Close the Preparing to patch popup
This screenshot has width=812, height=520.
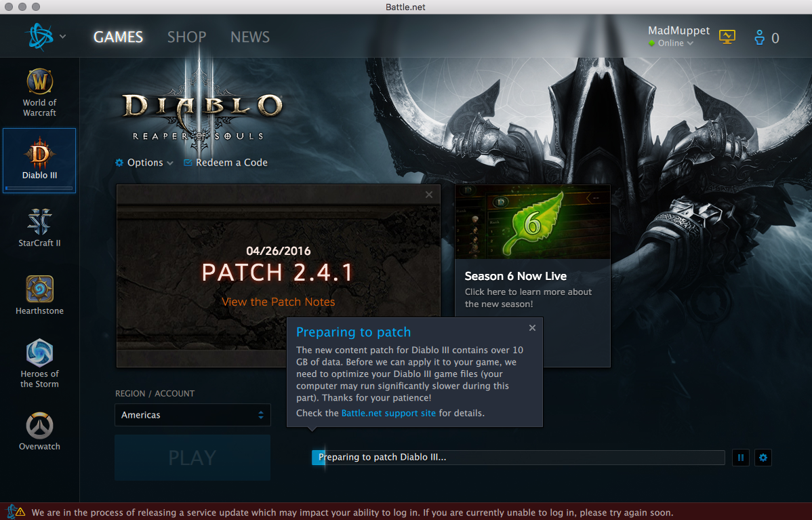pyautogui.click(x=532, y=328)
